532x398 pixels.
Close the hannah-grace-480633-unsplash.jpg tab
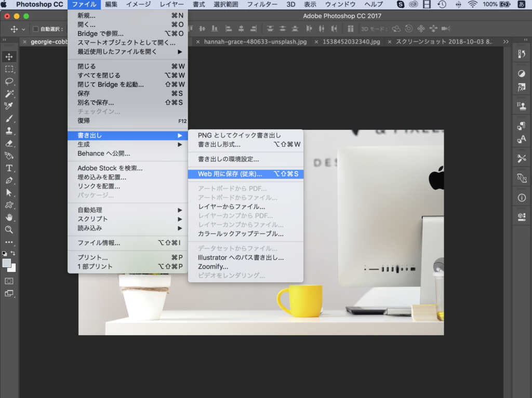pos(198,42)
